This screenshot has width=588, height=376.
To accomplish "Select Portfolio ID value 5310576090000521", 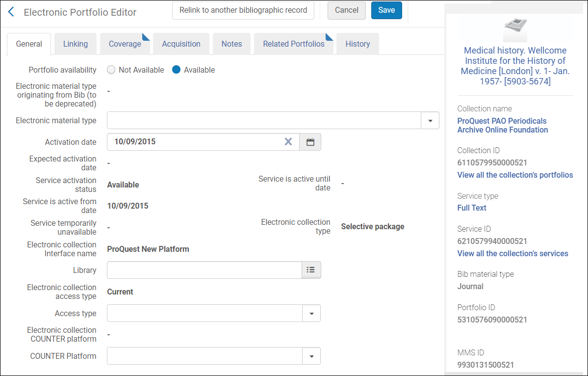I will pos(492,320).
